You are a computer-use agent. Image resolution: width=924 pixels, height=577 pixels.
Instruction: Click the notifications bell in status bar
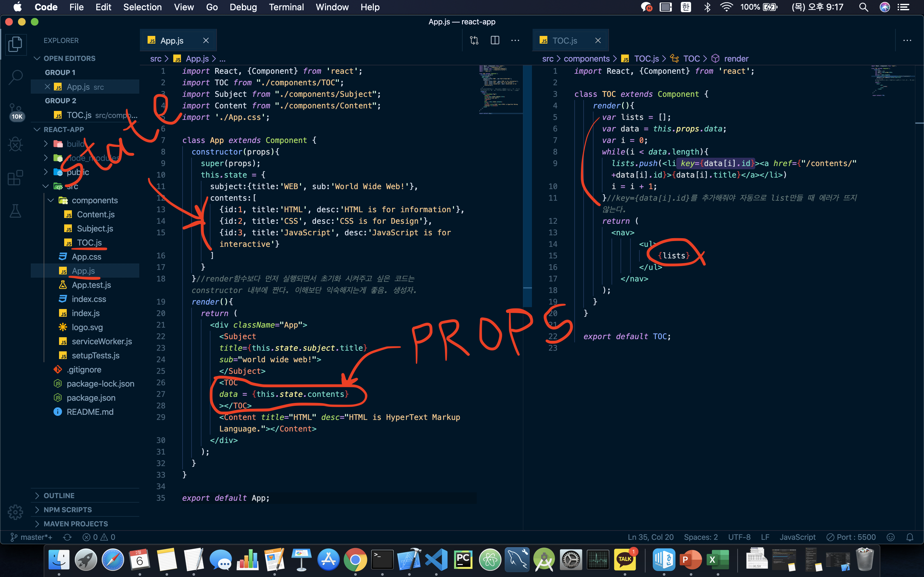click(910, 537)
